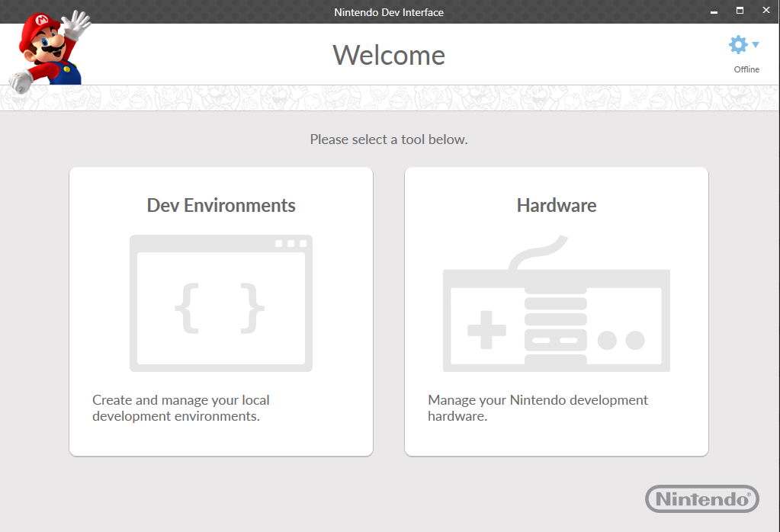The image size is (780, 532).
Task: Expand the dropdown arrow beside the gear
Action: coord(756,45)
